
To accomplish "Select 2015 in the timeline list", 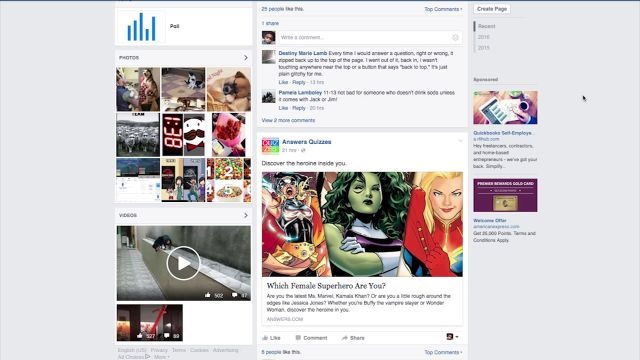I will (x=484, y=48).
